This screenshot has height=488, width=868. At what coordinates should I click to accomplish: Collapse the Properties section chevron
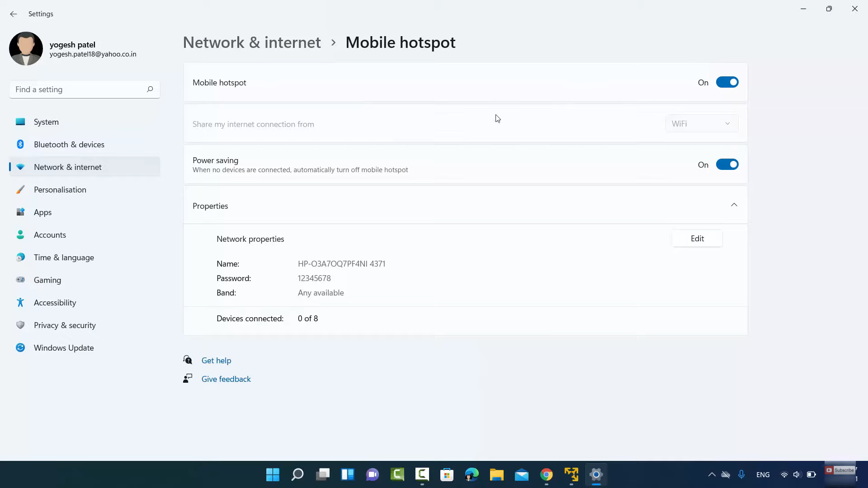point(734,205)
